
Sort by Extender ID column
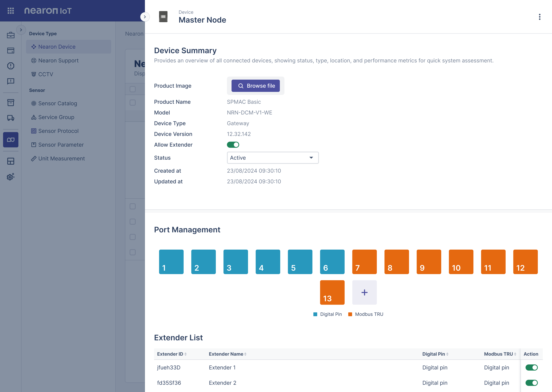coord(172,354)
